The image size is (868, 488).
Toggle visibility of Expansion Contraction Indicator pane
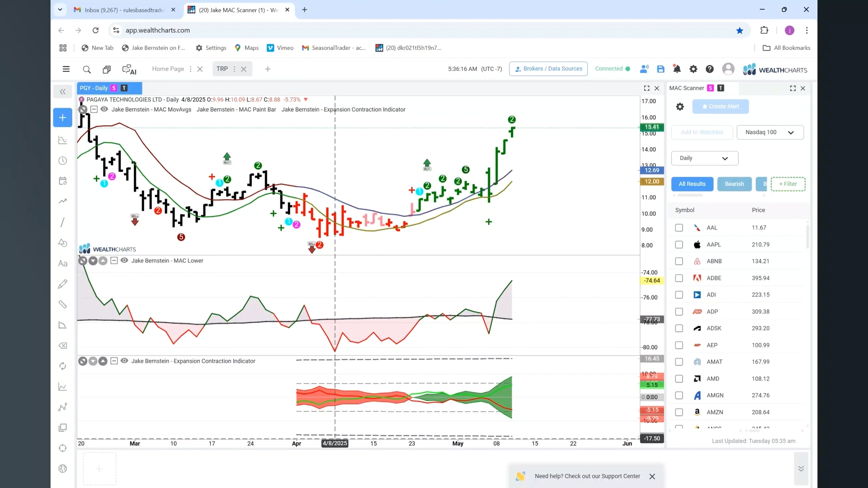point(124,361)
